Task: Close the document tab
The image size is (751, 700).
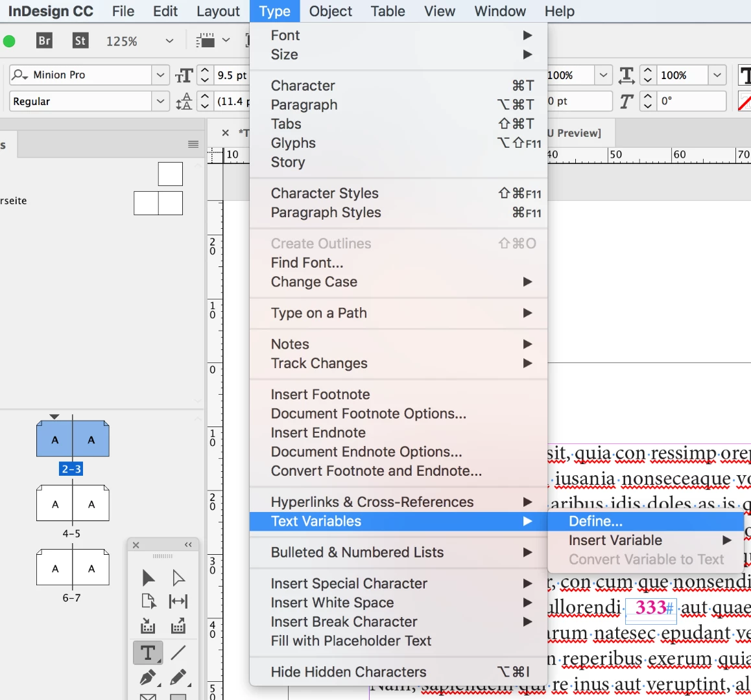Action: coord(226,133)
